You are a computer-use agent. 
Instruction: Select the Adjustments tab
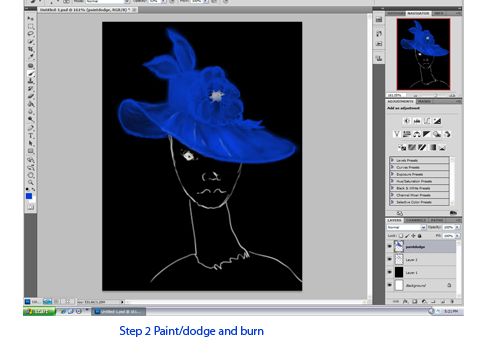point(401,101)
